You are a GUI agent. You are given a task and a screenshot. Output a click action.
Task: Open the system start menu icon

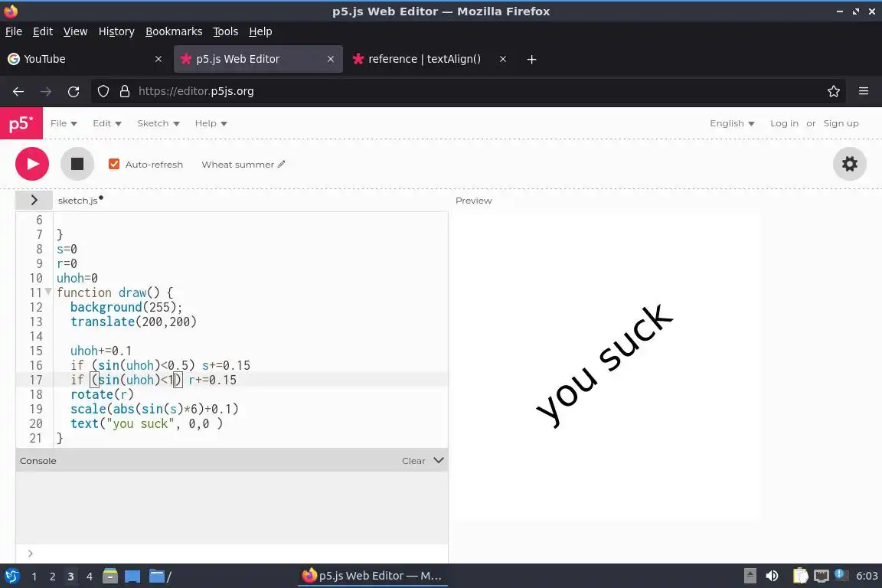click(x=11, y=576)
